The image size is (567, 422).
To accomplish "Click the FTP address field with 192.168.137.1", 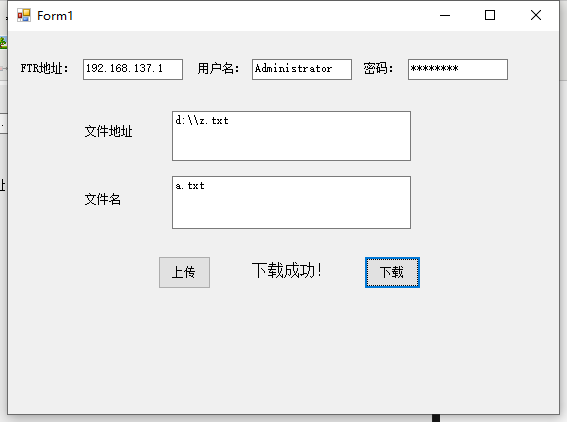I will tap(133, 69).
